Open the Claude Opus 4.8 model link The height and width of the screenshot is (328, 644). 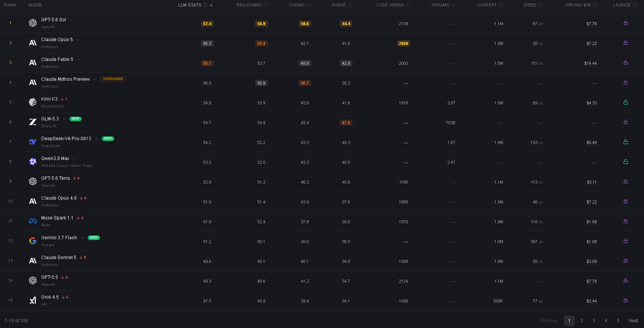[59, 198]
